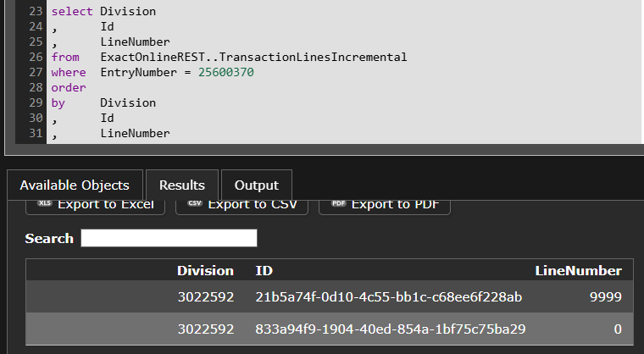Open the Available Objects tab
644x354 pixels.
point(75,185)
